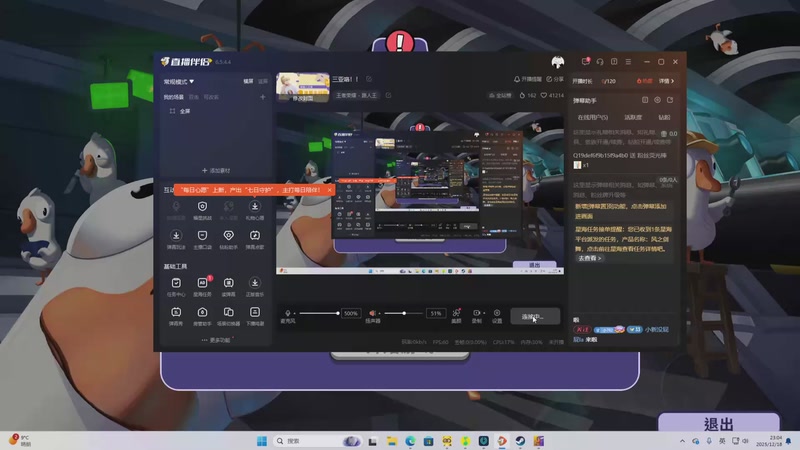The image size is (800, 450).
Task: Open the 正版音乐 tool
Action: 255,286
